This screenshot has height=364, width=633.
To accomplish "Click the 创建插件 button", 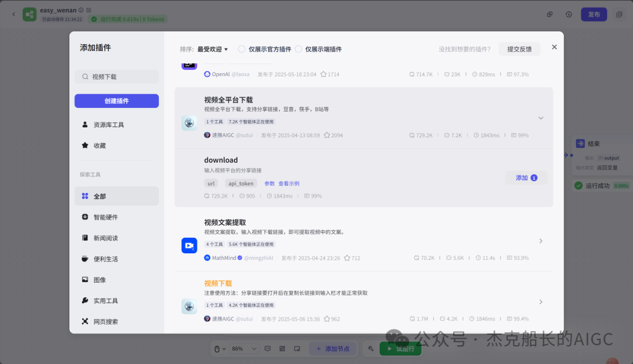I will [116, 101].
